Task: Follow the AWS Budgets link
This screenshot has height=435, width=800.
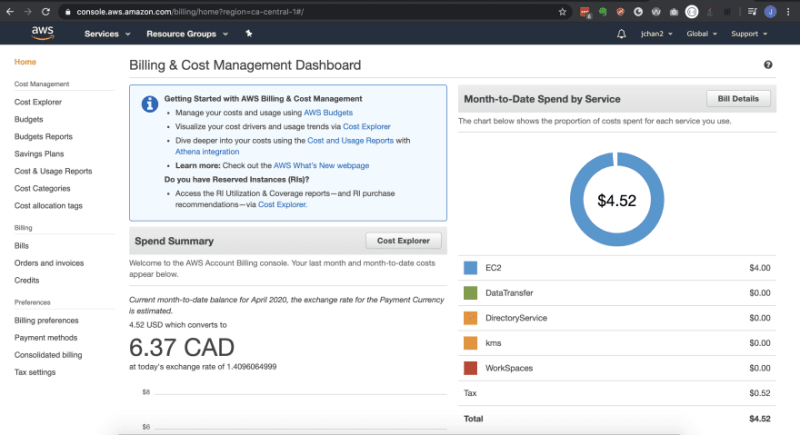Action: (x=328, y=113)
